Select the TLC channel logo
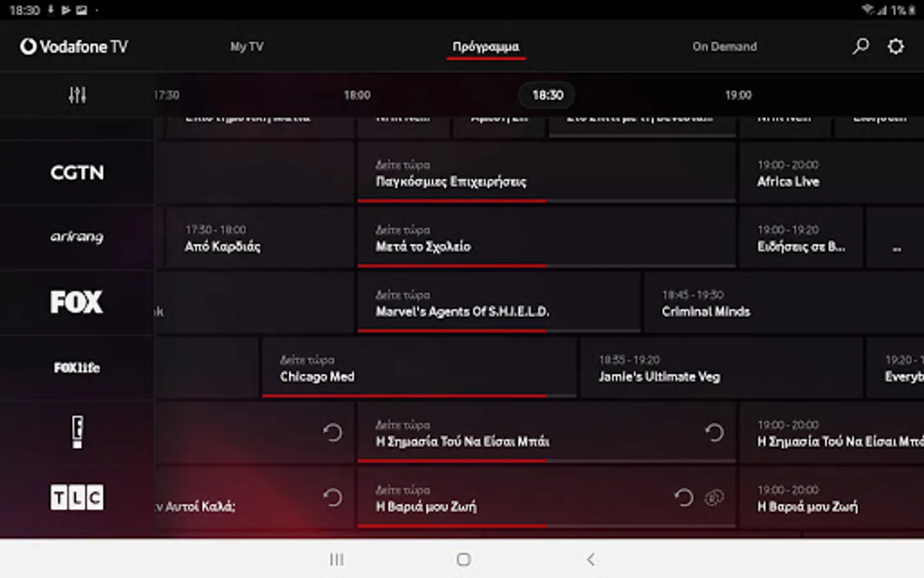924x578 pixels. click(77, 498)
